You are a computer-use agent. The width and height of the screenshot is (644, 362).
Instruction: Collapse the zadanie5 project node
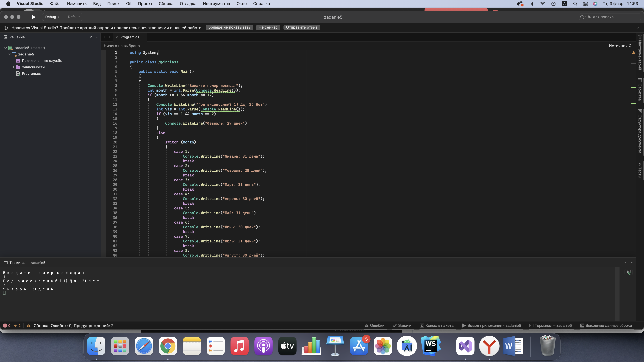click(x=9, y=54)
